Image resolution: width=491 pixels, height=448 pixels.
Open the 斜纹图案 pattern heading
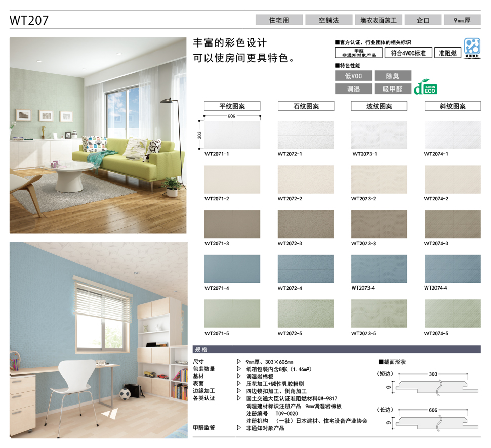[x=453, y=106]
